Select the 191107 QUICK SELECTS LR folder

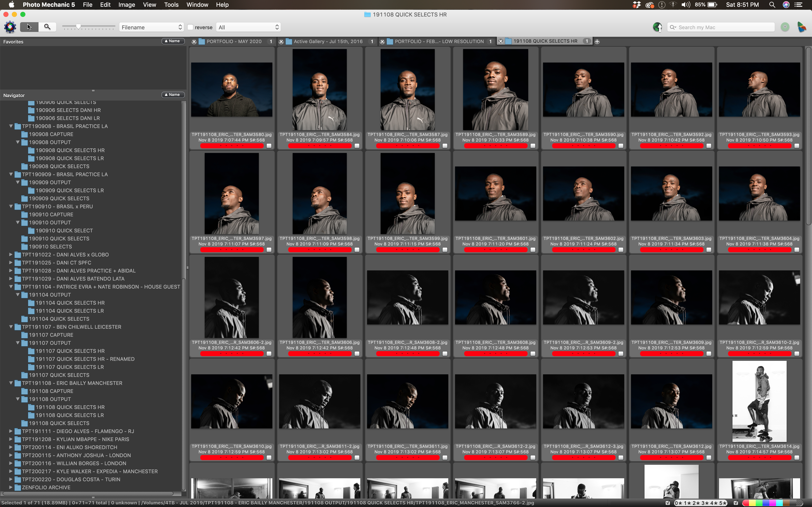(69, 367)
